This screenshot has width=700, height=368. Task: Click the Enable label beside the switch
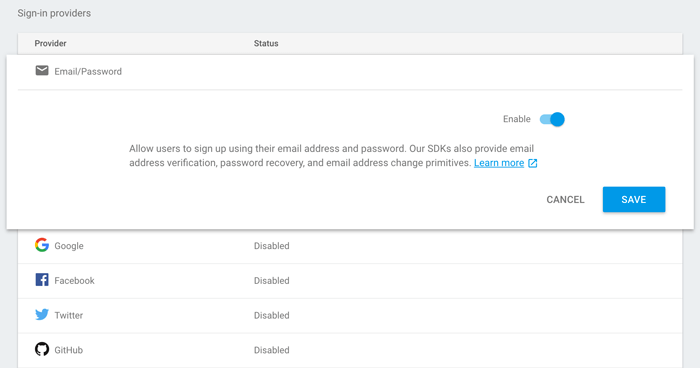(517, 119)
